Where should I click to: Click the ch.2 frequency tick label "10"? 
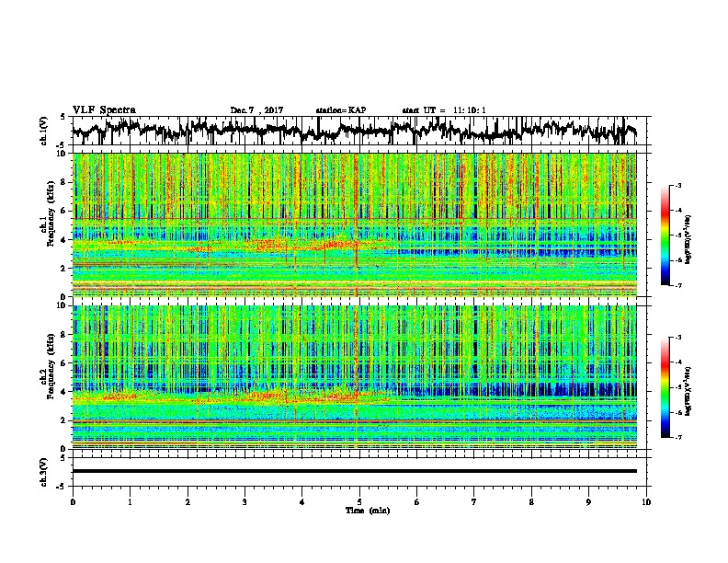pyautogui.click(x=63, y=305)
